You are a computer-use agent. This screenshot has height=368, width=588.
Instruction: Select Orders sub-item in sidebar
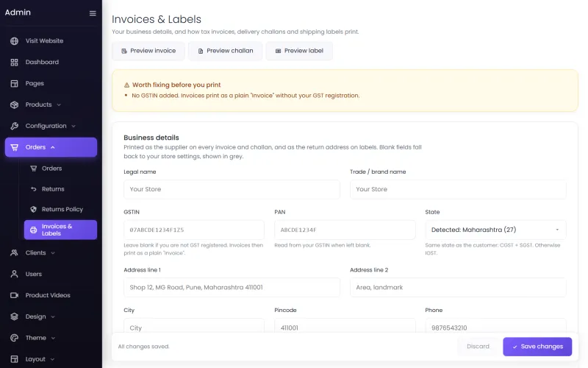[60, 169]
